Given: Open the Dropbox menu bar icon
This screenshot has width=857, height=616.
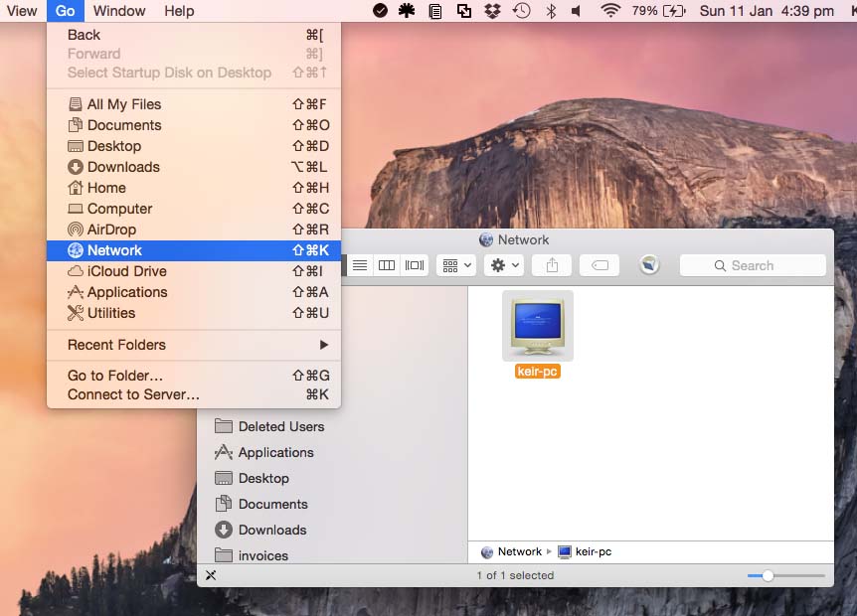Looking at the screenshot, I should tap(492, 11).
